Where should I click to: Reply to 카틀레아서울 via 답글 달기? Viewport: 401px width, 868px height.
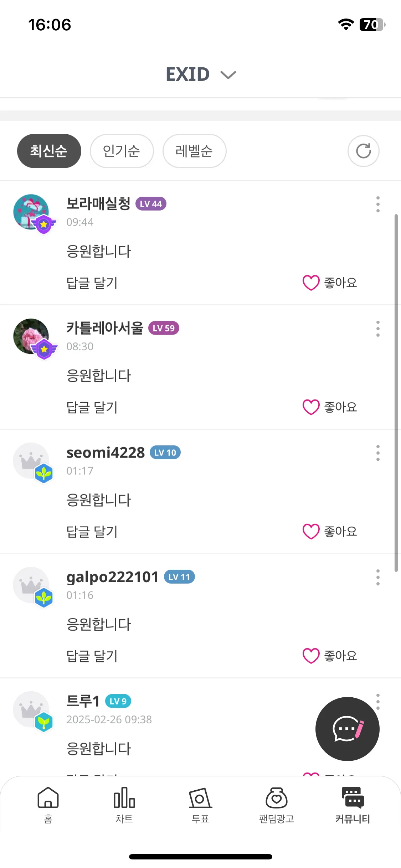point(92,407)
